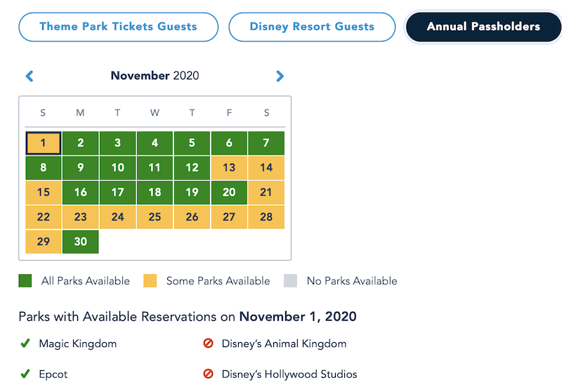Click unavailable icon beside Disney's Hollywood Studios
The image size is (562, 392).
pos(208,374)
